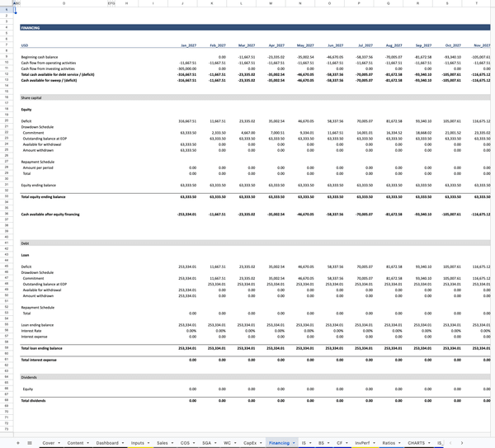Viewport: 495px width, 448px height.
Task: Go to the Inputs sheet tab
Action: [138, 443]
